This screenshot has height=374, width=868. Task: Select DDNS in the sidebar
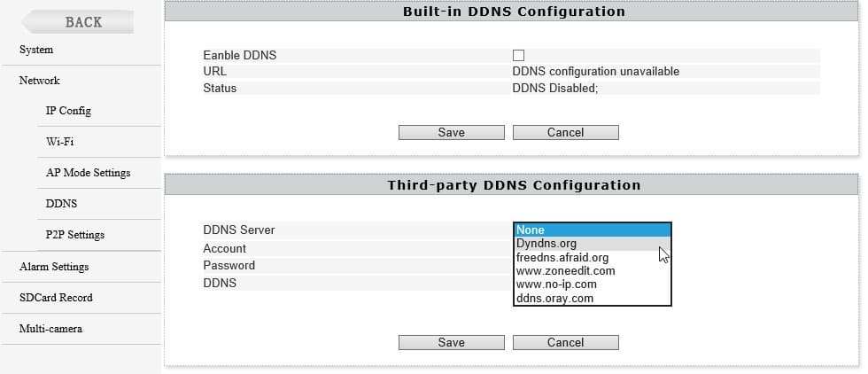tap(61, 204)
